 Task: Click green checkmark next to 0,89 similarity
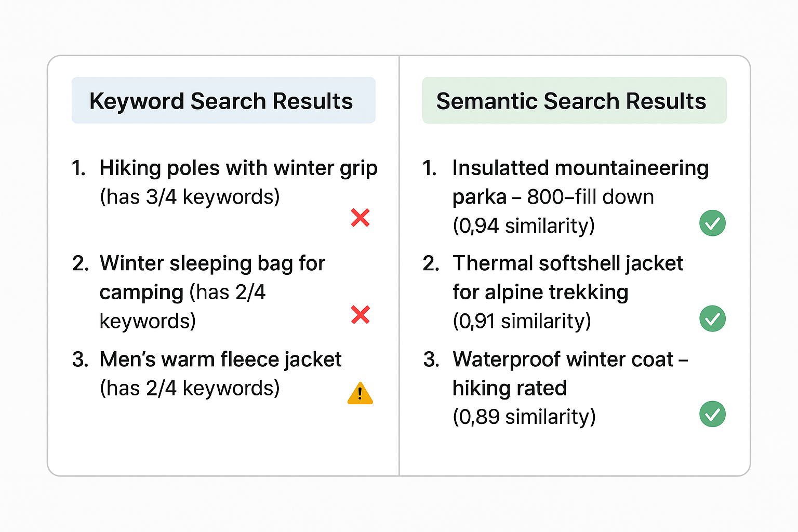coord(712,414)
